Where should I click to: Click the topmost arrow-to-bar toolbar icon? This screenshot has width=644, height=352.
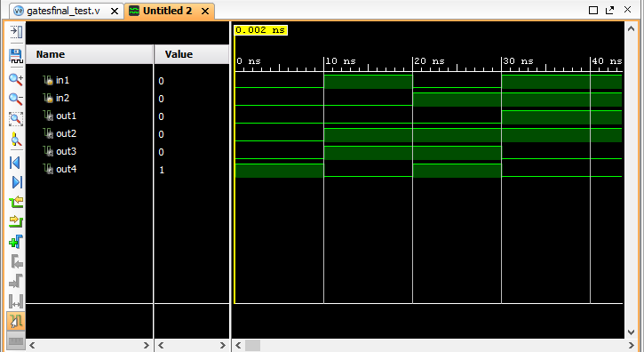[16, 32]
